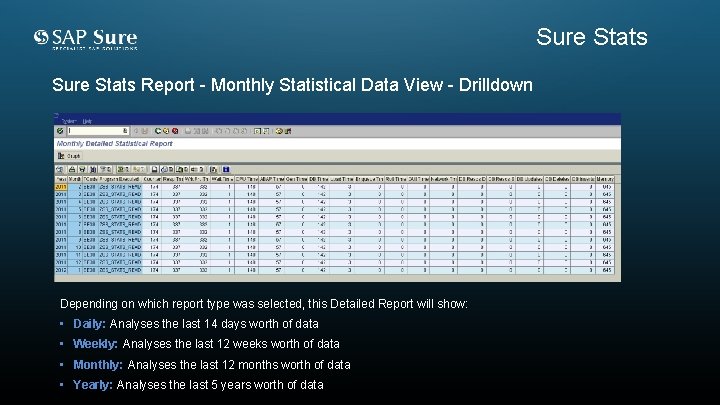Click the Graph button
This screenshot has width=720, height=405.
[x=69, y=156]
